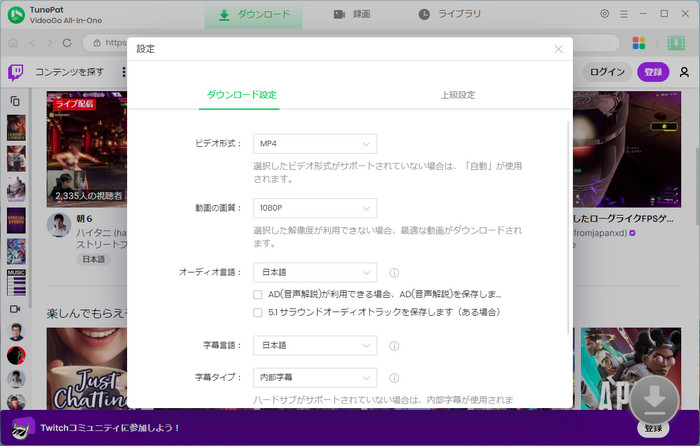The width and height of the screenshot is (700, 446).
Task: Select the ダウンロード main tab
Action: pyautogui.click(x=254, y=14)
